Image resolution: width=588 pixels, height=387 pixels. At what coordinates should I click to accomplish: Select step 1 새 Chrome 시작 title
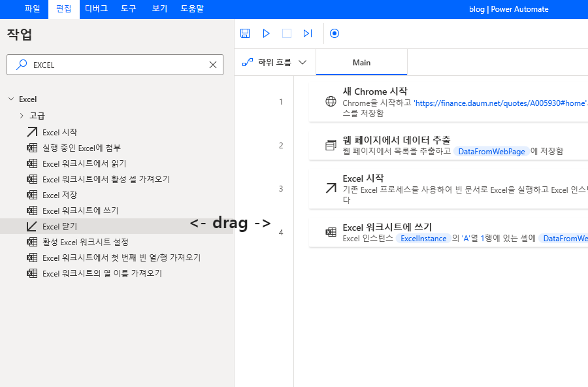(x=375, y=92)
